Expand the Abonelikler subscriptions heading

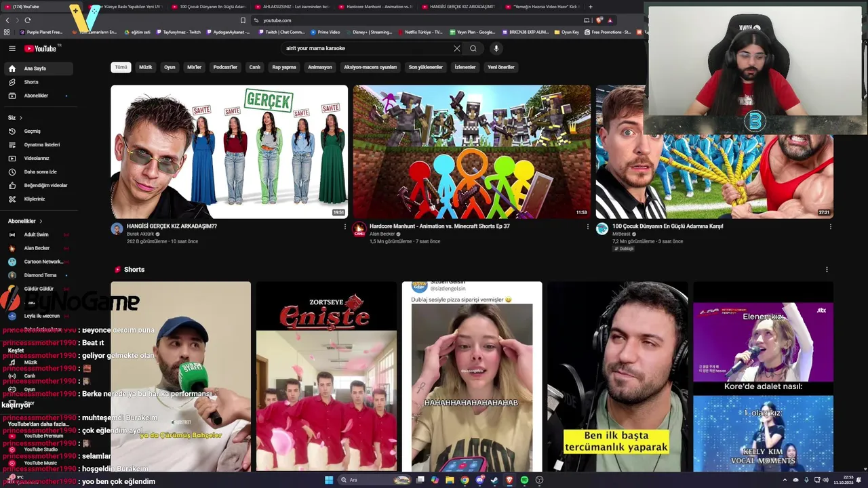tap(25, 221)
